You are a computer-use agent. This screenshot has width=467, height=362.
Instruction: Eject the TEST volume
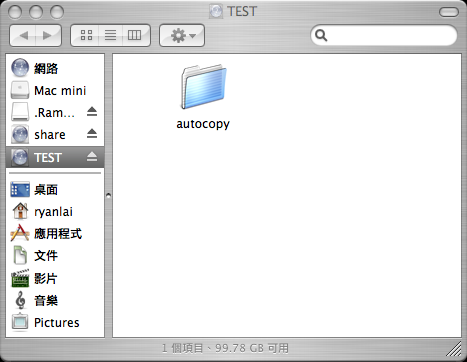(x=92, y=156)
